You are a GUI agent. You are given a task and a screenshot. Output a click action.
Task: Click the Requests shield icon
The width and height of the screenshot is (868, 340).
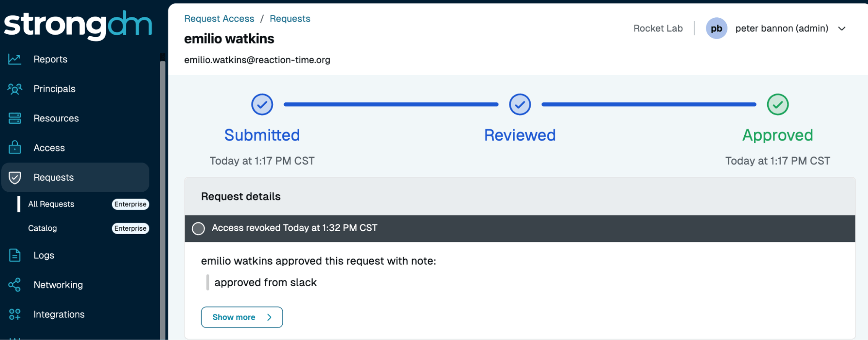[14, 177]
